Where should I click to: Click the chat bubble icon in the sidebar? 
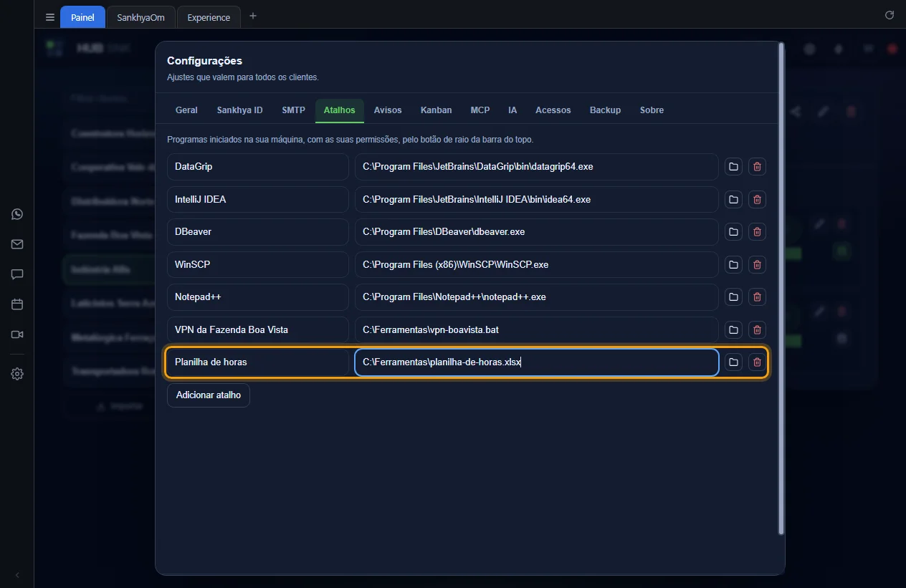tap(17, 274)
